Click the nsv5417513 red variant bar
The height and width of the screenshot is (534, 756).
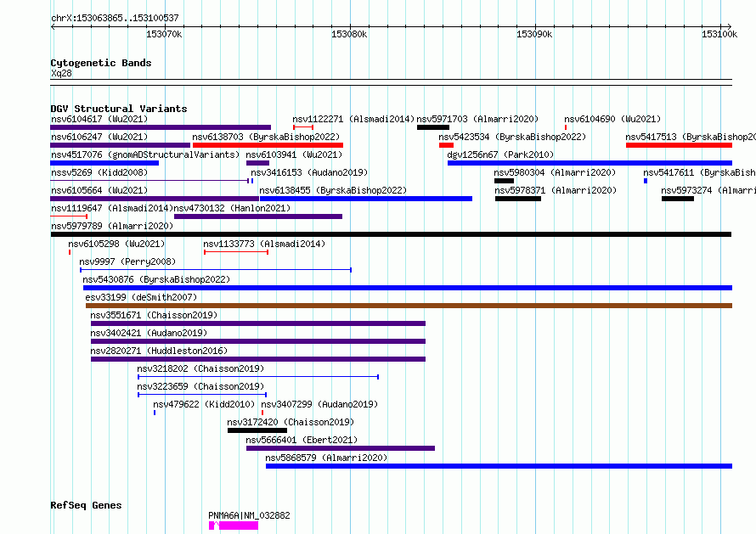point(679,145)
